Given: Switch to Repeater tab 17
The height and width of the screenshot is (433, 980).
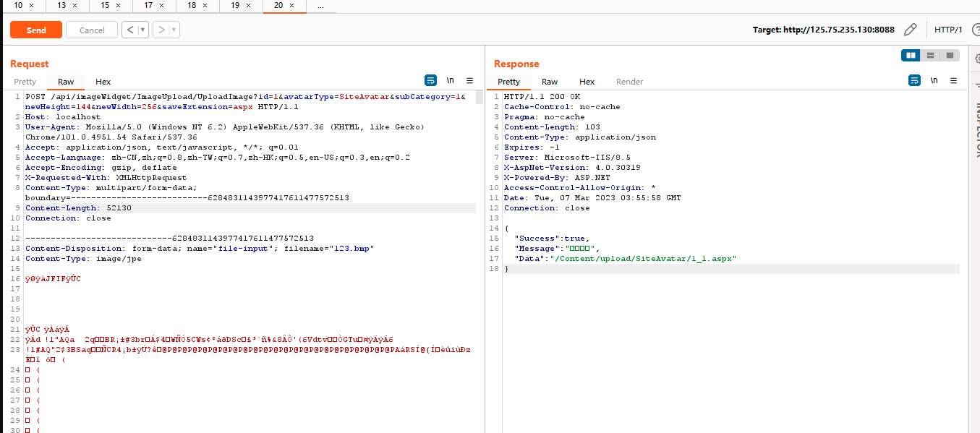Looking at the screenshot, I should pos(148,5).
